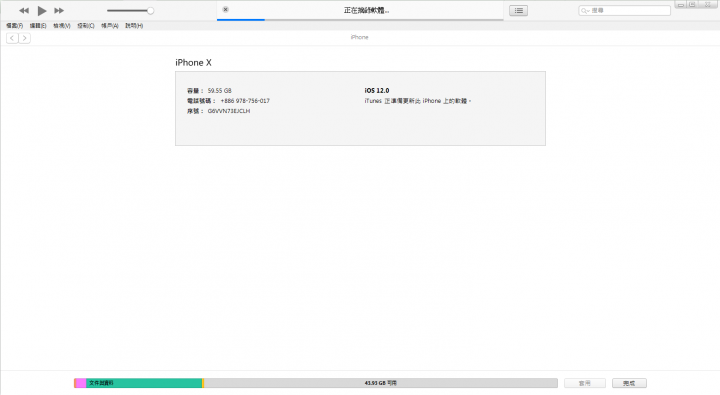Open the 檢視(V) View menu
Screen dimensions: 720x395
(62, 26)
